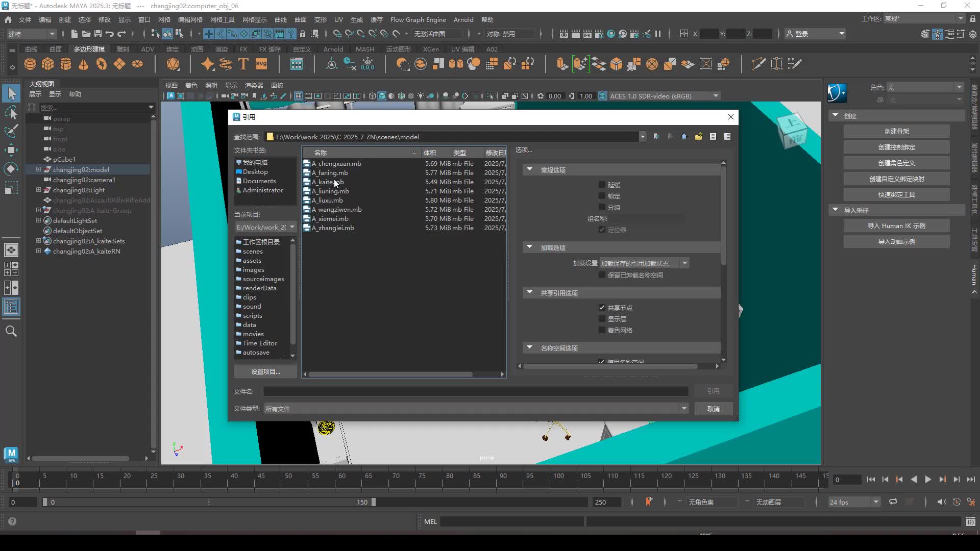Click the polygon sphere shelf icon
The height and width of the screenshot is (551, 980).
coord(30,64)
